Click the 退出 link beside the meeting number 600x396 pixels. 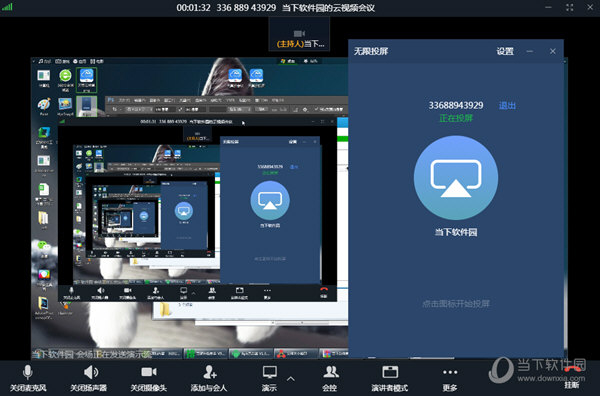(507, 105)
